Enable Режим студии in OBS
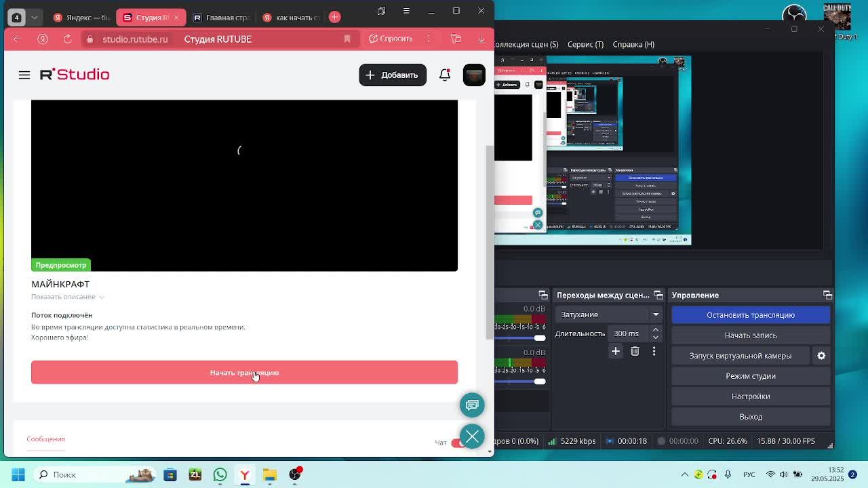This screenshot has height=488, width=868. click(x=751, y=375)
